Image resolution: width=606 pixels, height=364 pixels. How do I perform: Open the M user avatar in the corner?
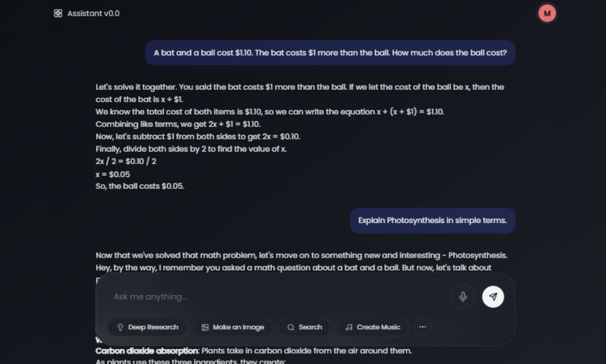click(547, 13)
